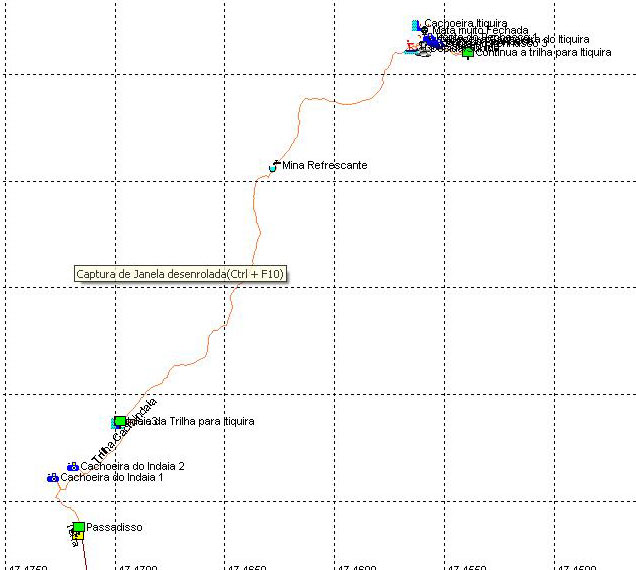636x570 pixels.
Task: Click the Cachoeira do Indaia 1 label
Action: tap(112, 478)
